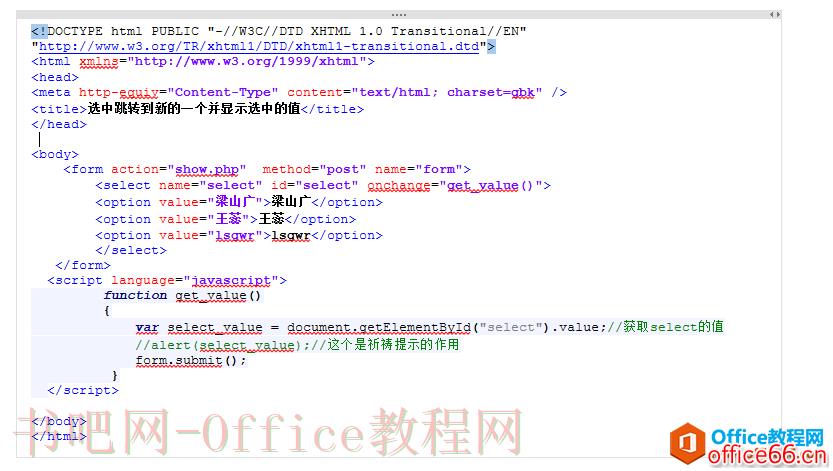
Task: Click the xhtml1-transitional.dtd hyperlink in the DOCTYPE
Action: (x=259, y=46)
